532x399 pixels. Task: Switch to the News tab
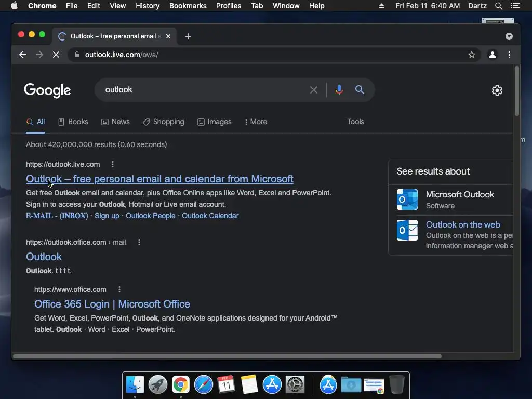tap(116, 122)
